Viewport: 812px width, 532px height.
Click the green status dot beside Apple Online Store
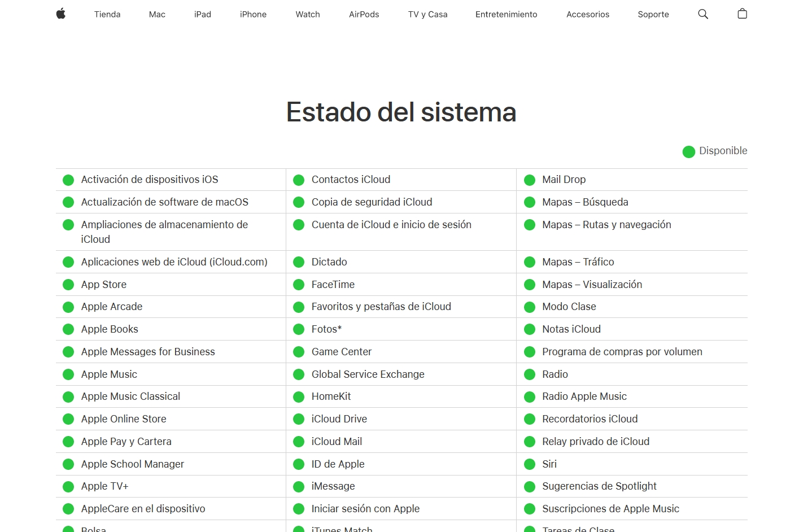(x=68, y=419)
